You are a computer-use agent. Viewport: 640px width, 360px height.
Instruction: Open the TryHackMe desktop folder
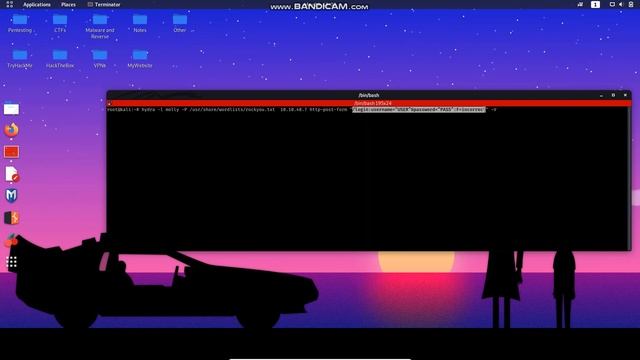(20, 58)
